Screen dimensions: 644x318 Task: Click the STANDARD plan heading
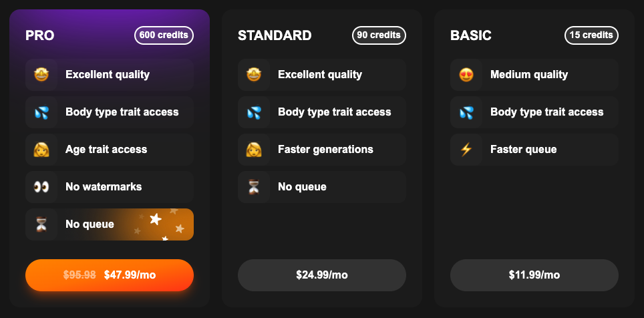click(275, 35)
